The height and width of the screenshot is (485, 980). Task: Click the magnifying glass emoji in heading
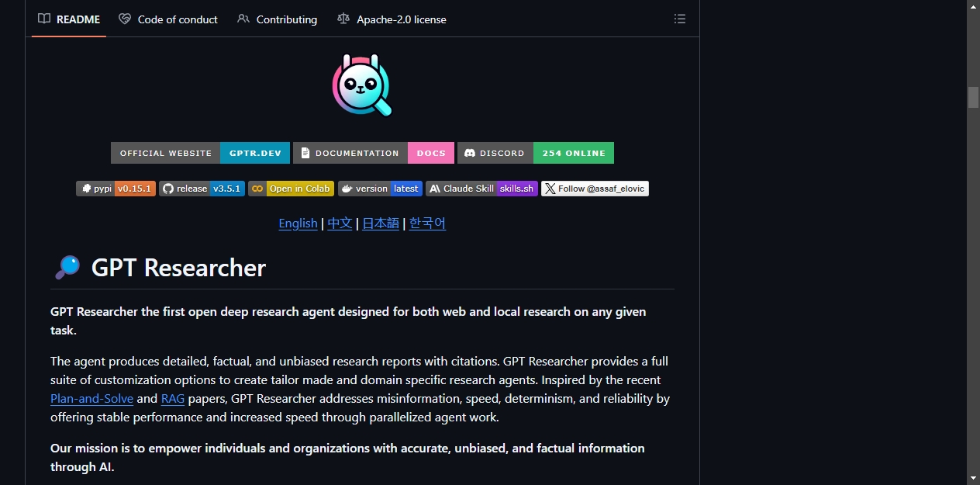pyautogui.click(x=67, y=268)
